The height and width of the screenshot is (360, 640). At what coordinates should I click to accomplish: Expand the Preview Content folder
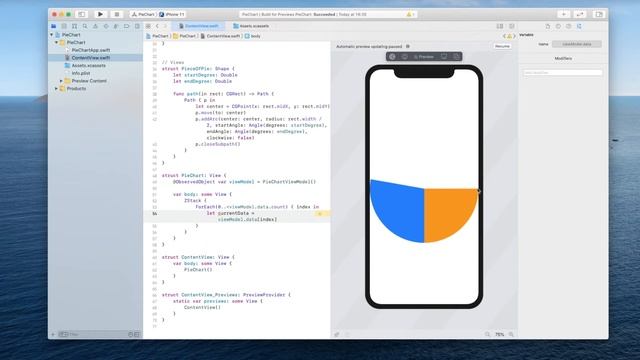click(x=62, y=81)
